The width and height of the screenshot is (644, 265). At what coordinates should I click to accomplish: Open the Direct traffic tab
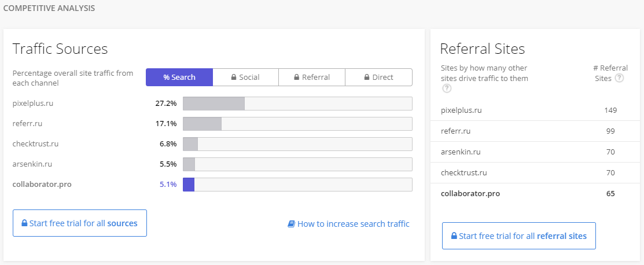point(378,78)
